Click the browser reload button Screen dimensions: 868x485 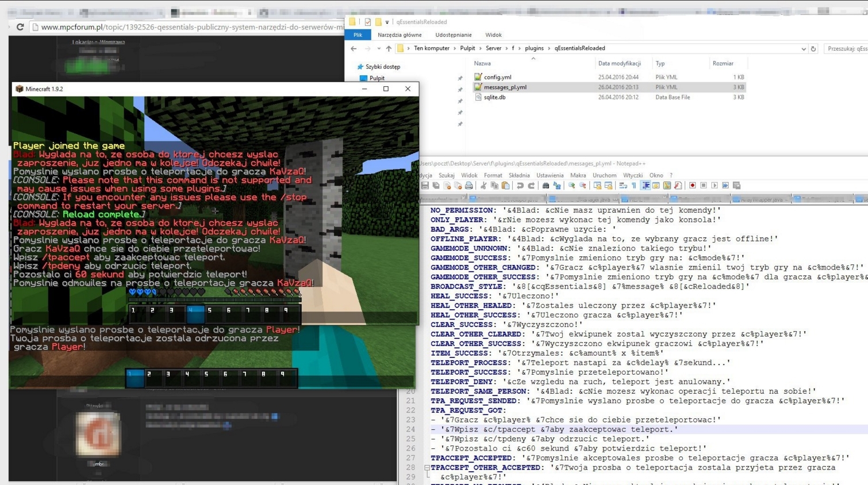click(x=20, y=27)
